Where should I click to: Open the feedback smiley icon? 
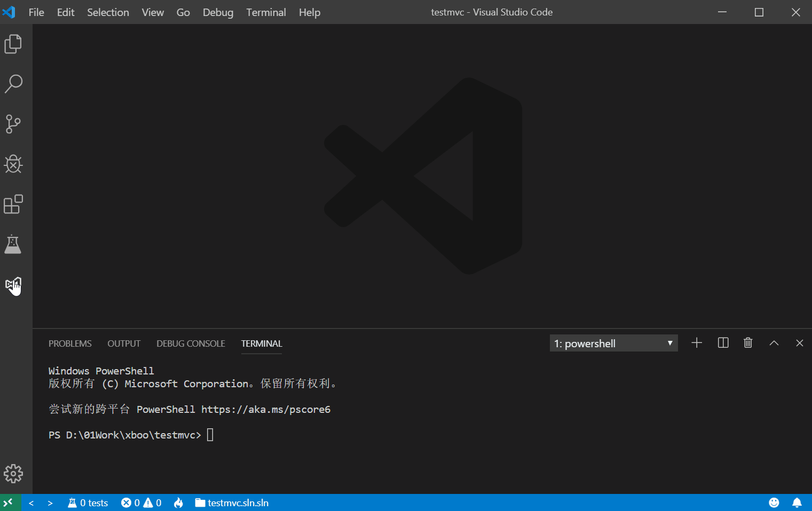[774, 502]
